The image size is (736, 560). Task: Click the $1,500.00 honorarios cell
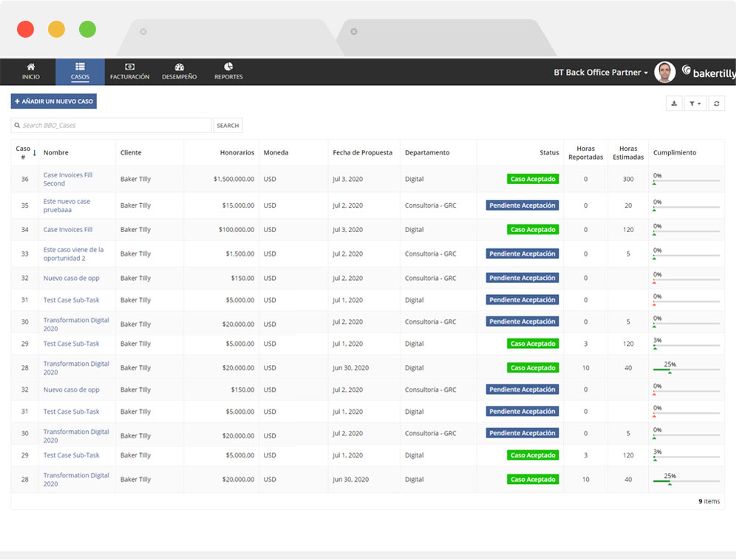(x=240, y=254)
